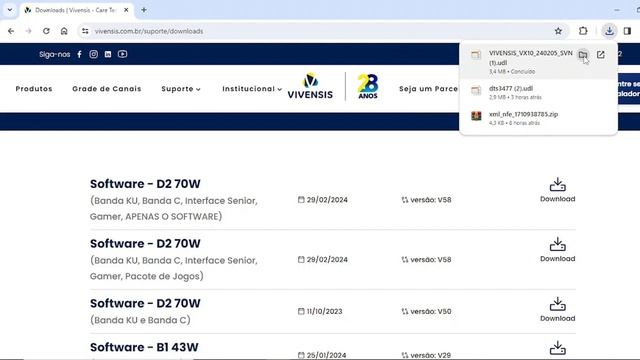Open the dts3477 (2).udl download entry
This screenshot has height=360, width=640.
(x=538, y=92)
